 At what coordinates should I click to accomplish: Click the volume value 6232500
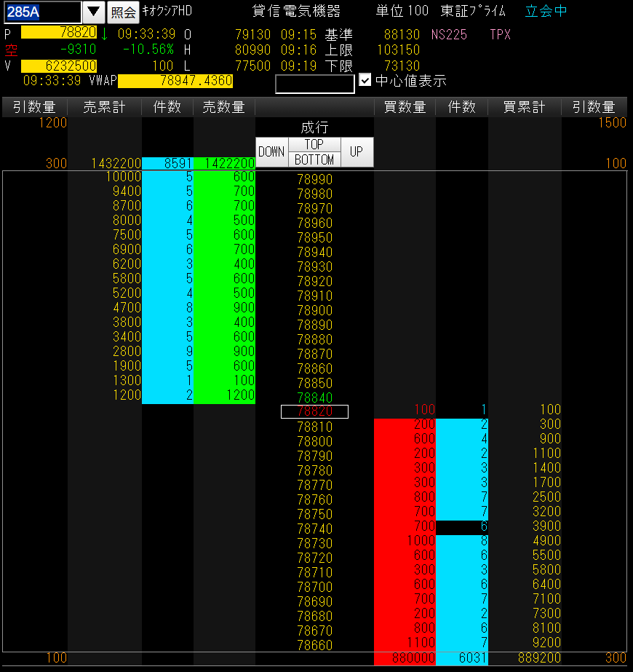pyautogui.click(x=59, y=66)
